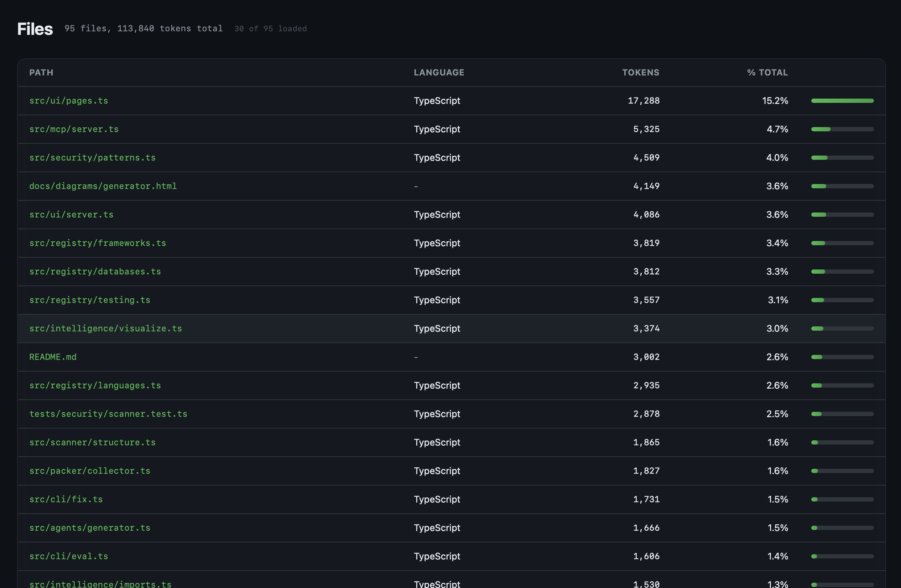Sort by the LANGUAGE column header
Screen dimensions: 901x588
[x=439, y=73]
